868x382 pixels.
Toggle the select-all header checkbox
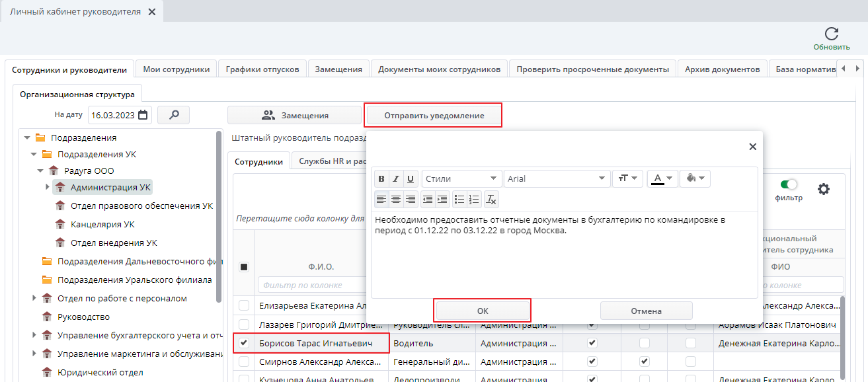tap(244, 267)
